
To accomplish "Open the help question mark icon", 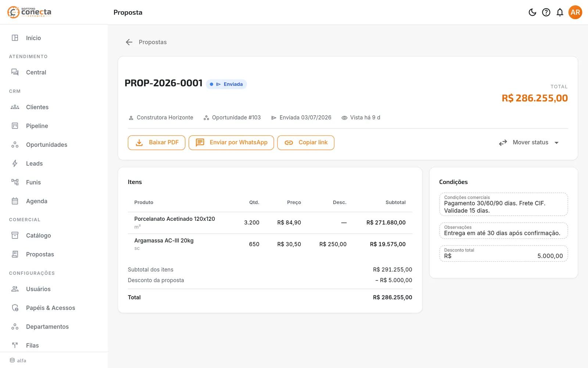I will [x=546, y=13].
